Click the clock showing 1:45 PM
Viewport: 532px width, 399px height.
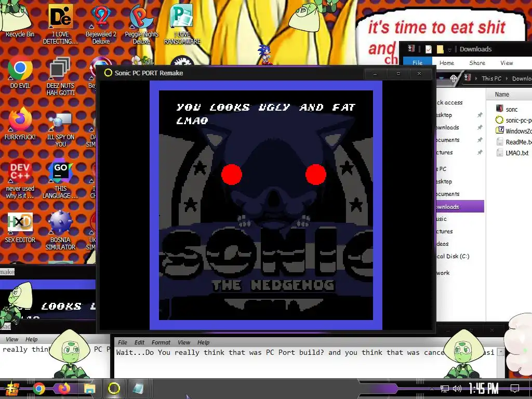tap(483, 389)
